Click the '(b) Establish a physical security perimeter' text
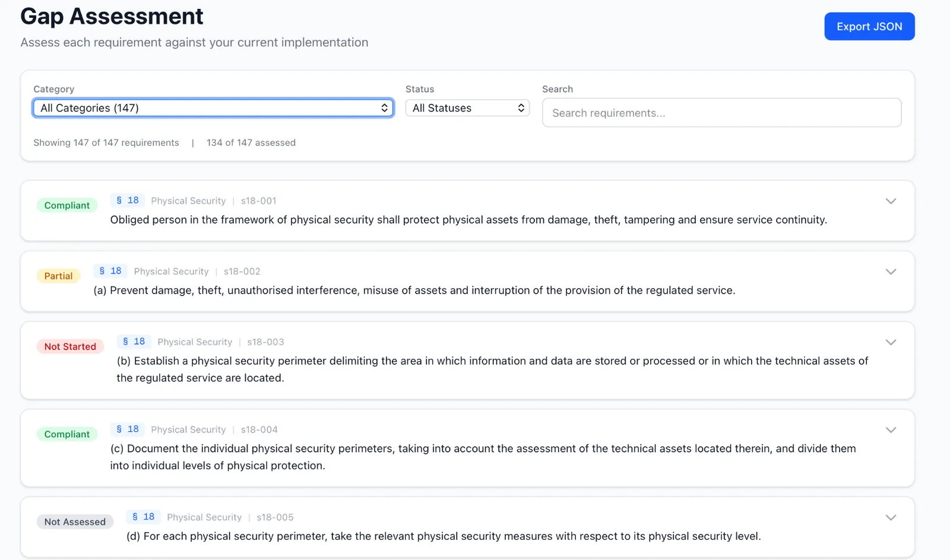 pyautogui.click(x=492, y=370)
